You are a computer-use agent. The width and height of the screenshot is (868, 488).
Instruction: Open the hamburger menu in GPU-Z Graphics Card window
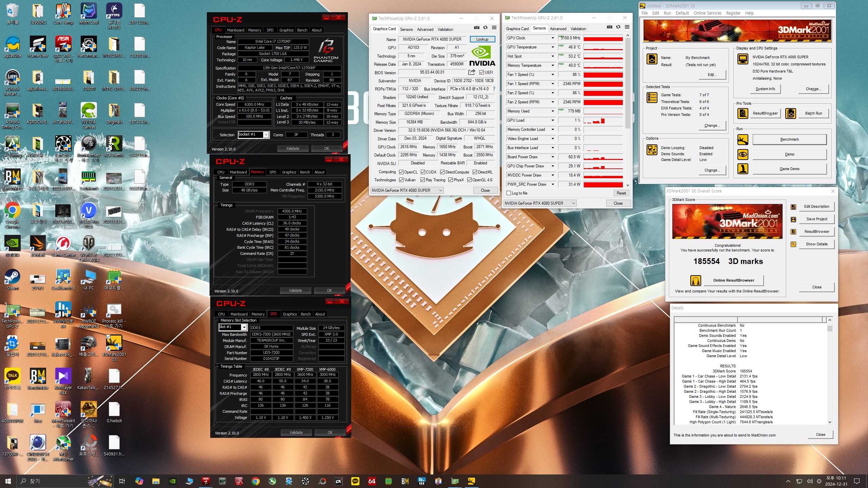pos(494,28)
